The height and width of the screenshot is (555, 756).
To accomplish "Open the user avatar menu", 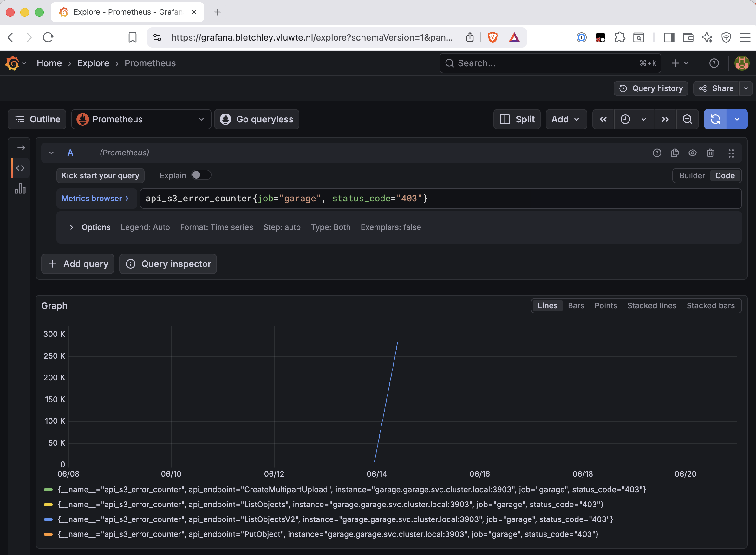I will [741, 63].
